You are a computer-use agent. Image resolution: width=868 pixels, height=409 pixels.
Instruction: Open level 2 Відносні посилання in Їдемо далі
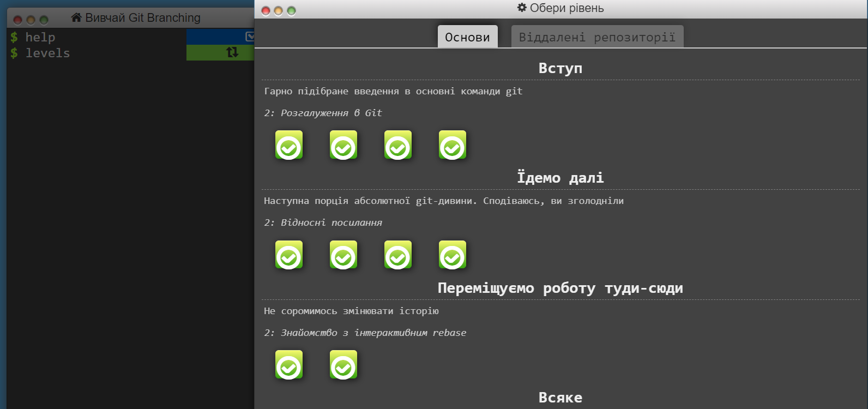click(343, 255)
